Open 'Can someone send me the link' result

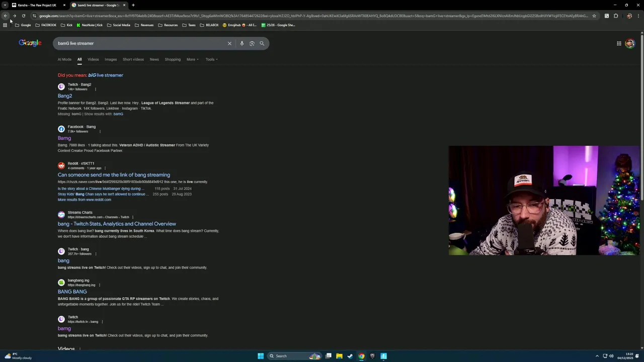114,174
